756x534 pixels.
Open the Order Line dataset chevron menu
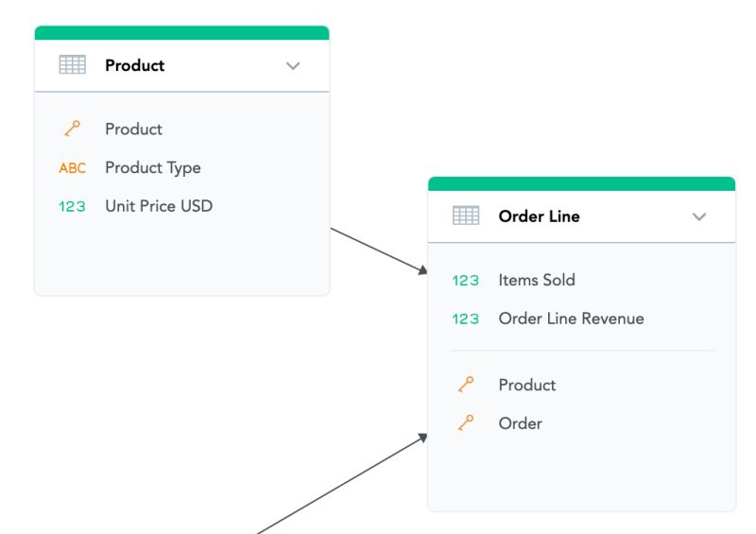click(x=699, y=217)
